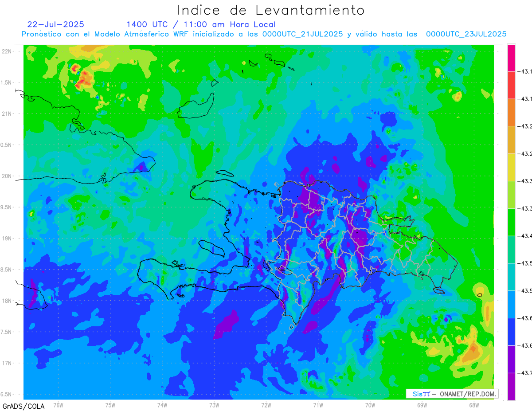Click '1400 UTC / 11:00 am Hora Local'
532x411 pixels.
(x=201, y=24)
